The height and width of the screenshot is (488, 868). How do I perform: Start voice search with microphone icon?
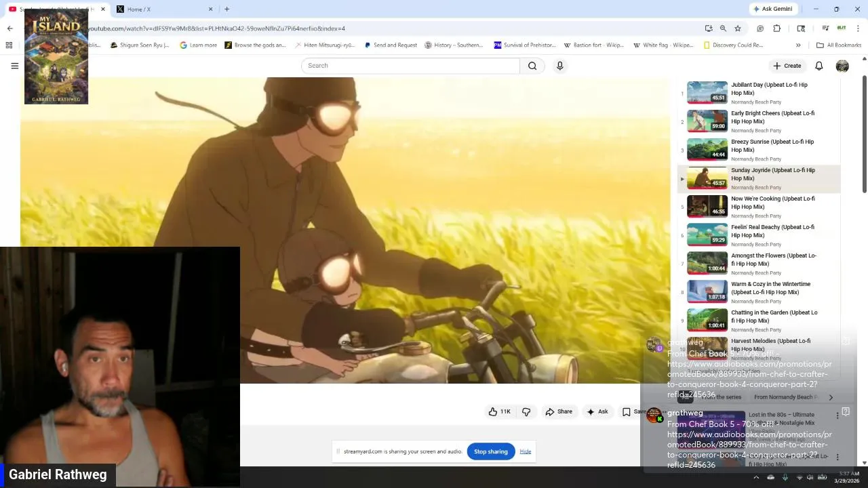[x=559, y=66]
